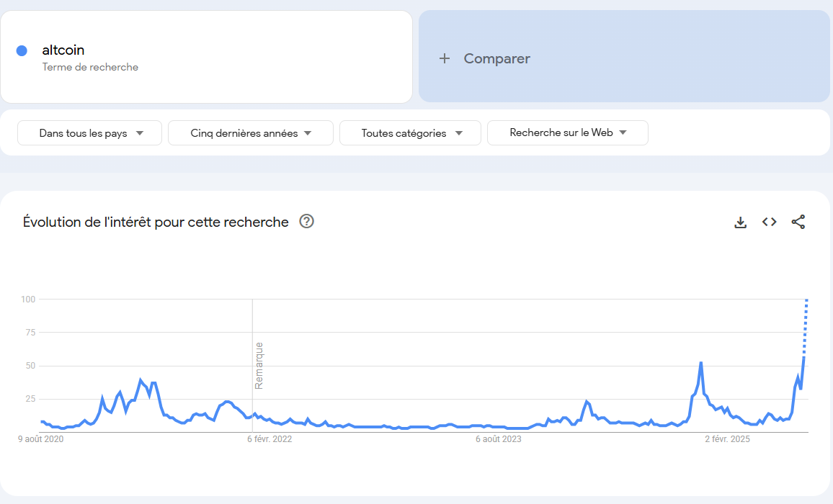
Task: Click the late 2024 peak on chart
Action: 701,364
